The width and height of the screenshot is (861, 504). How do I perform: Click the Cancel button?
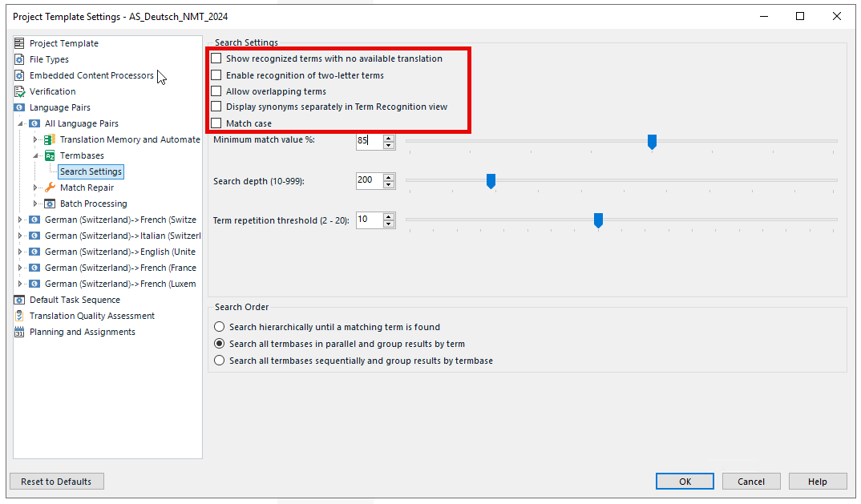(x=751, y=482)
